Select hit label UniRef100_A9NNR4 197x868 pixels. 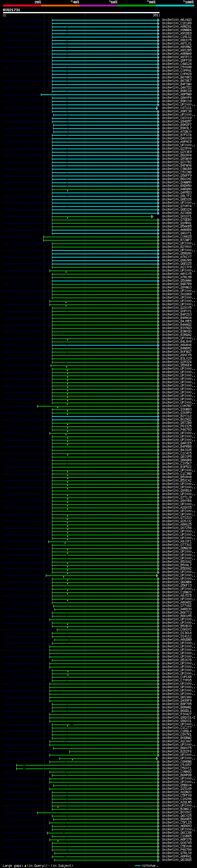177,30
